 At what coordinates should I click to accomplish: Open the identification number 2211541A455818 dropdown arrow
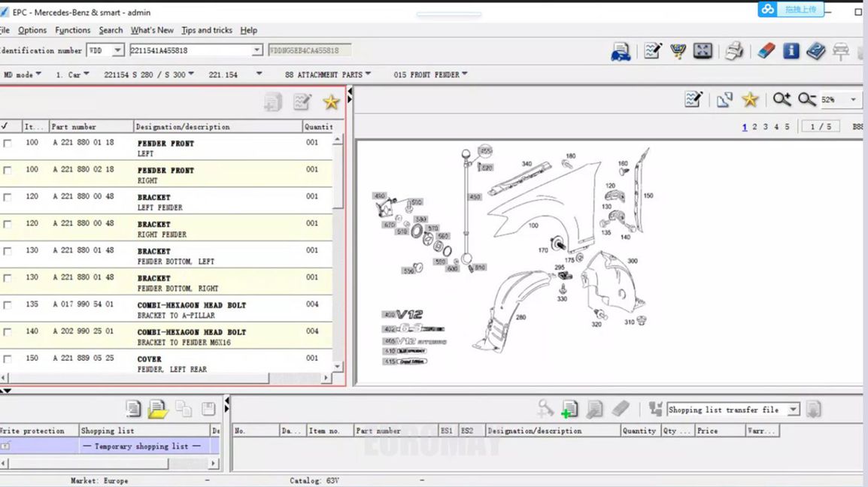click(256, 50)
